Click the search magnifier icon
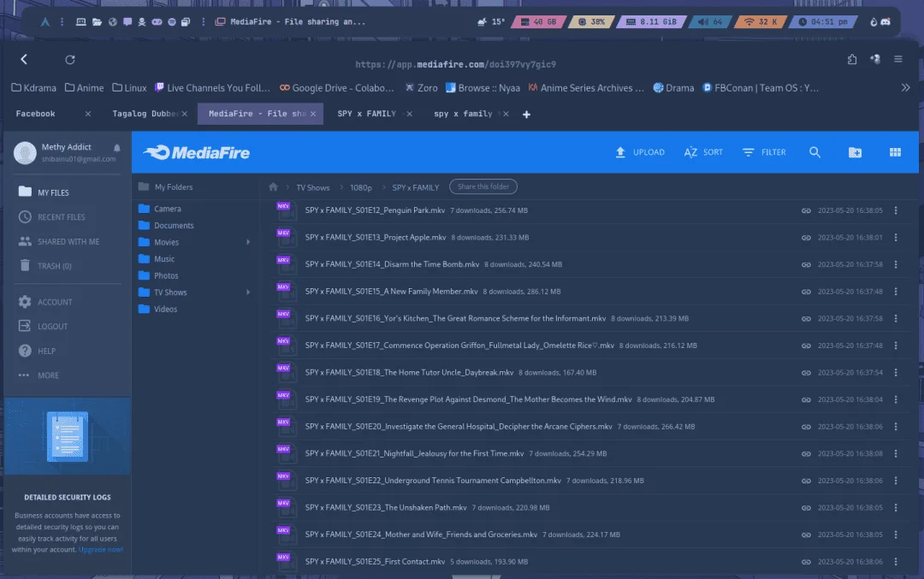Screen dimensions: 924x579 (x=814, y=152)
